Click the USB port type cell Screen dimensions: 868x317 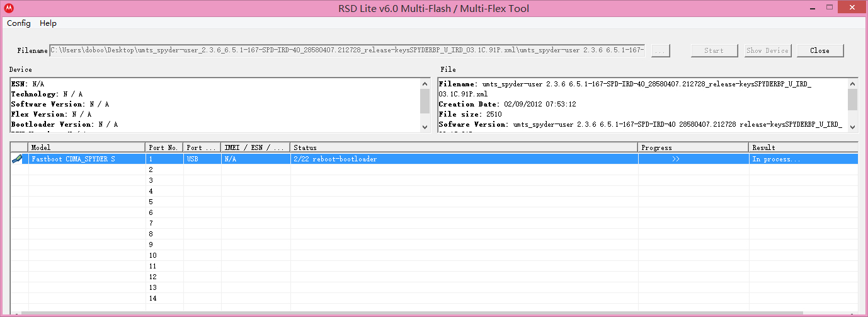pyautogui.click(x=202, y=159)
